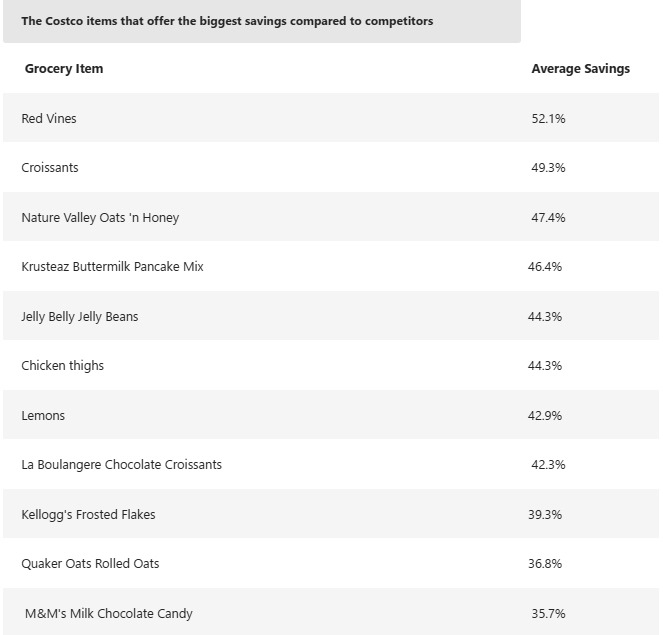Screen dimensions: 663x635
Task: Click the 52.1% savings value
Action: [x=548, y=118]
